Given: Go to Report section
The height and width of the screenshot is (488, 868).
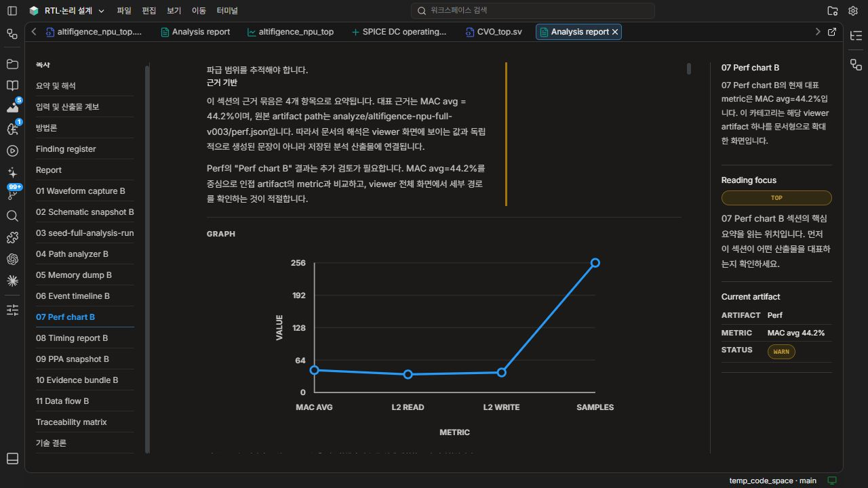Looking at the screenshot, I should coord(85,170).
